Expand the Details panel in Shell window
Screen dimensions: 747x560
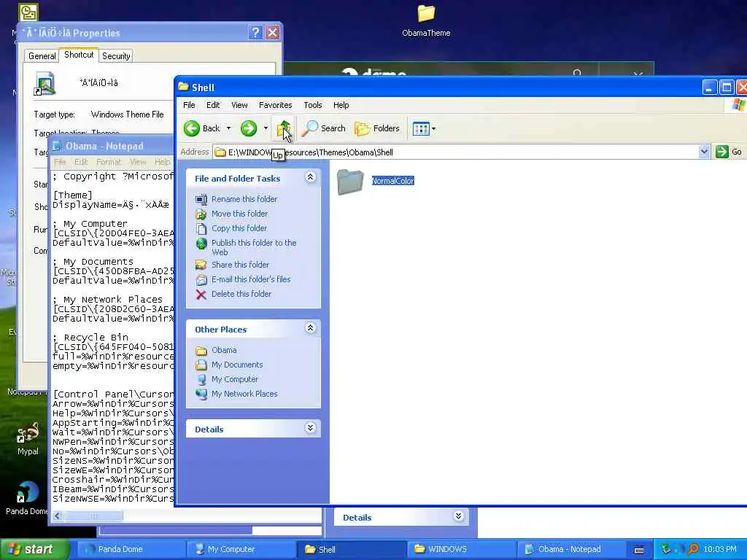click(310, 427)
